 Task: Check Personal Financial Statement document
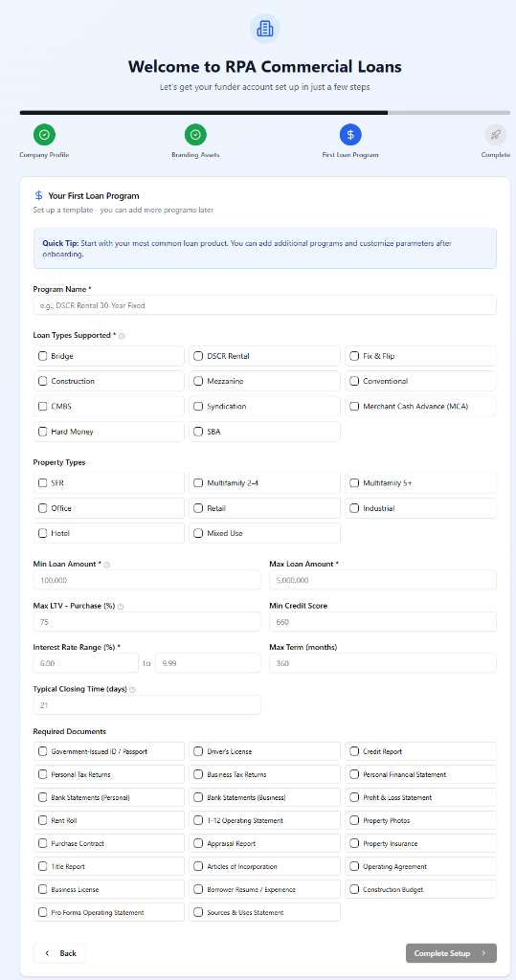354,774
